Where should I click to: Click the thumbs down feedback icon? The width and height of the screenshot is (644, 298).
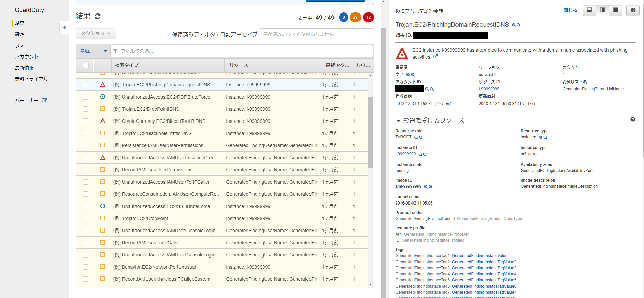click(x=441, y=11)
